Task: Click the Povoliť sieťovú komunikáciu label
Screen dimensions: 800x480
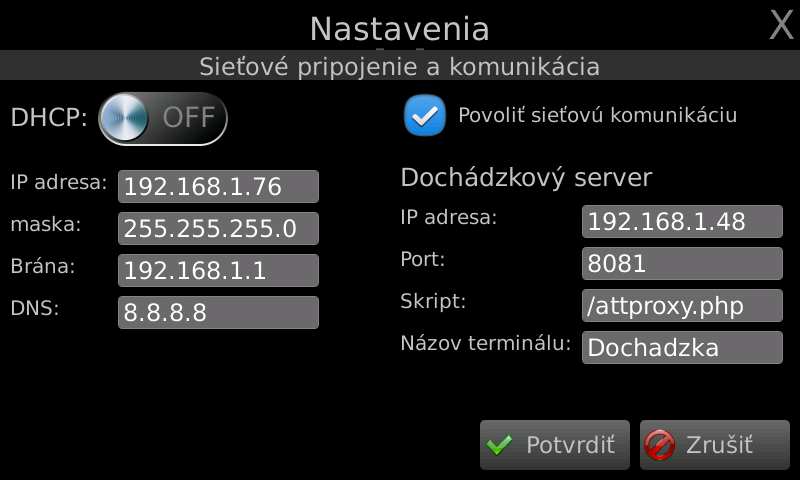Action: coord(597,115)
